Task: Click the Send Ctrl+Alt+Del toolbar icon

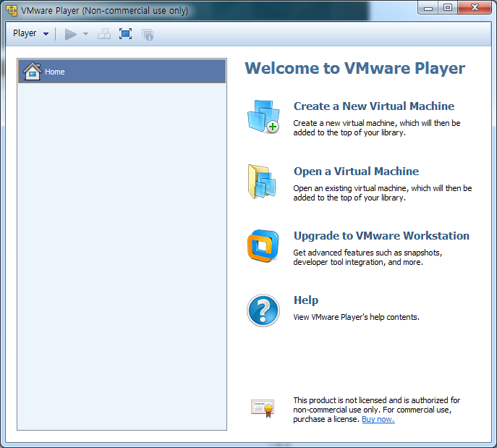Action: [104, 34]
